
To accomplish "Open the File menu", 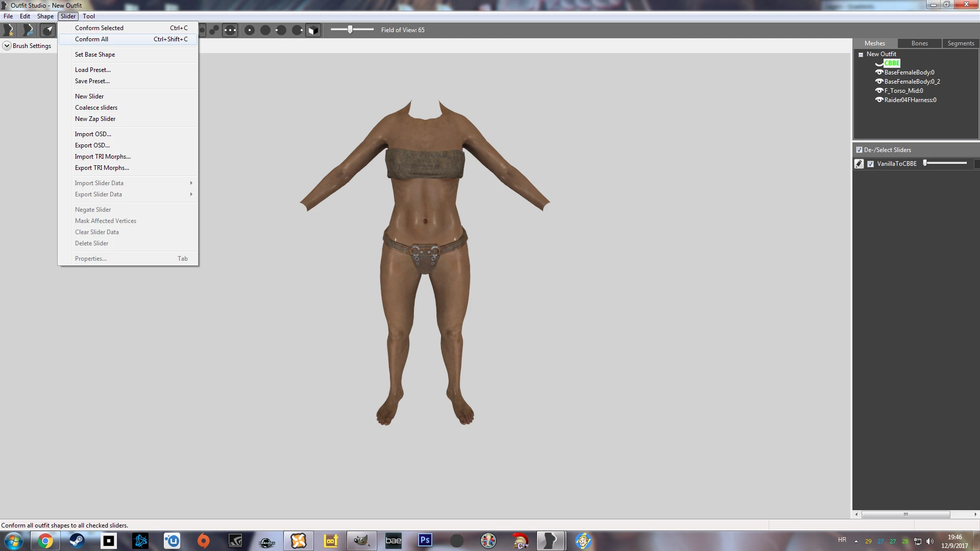I will coord(8,16).
